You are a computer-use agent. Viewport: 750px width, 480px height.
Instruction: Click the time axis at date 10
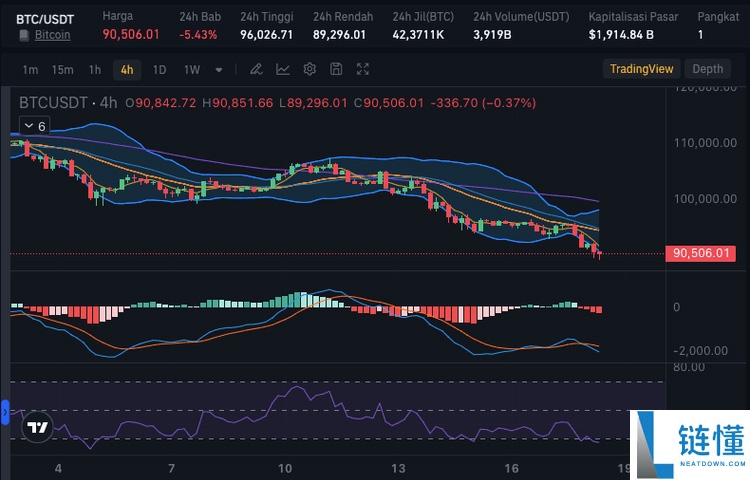pos(285,467)
